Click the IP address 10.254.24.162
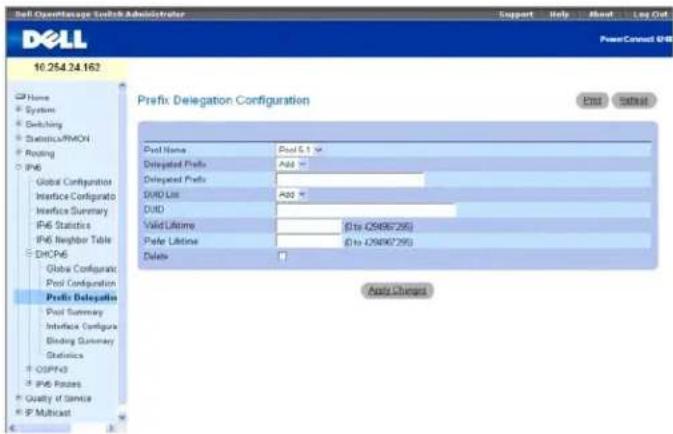Screen dimensions: 673x434 (x=67, y=67)
